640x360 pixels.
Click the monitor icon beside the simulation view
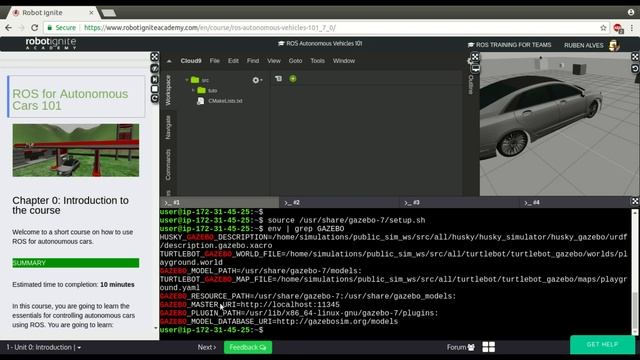point(476,69)
